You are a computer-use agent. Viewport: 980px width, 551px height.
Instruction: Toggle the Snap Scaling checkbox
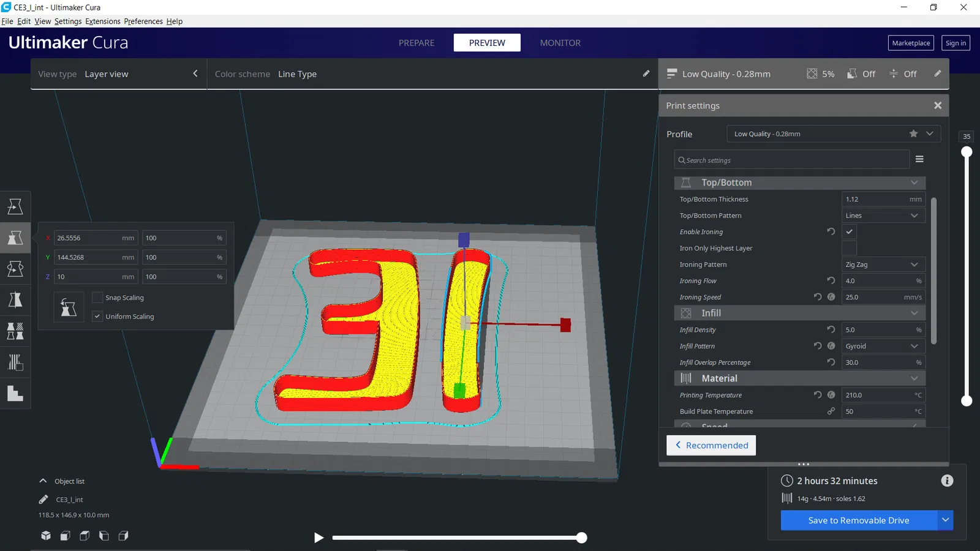tap(97, 298)
